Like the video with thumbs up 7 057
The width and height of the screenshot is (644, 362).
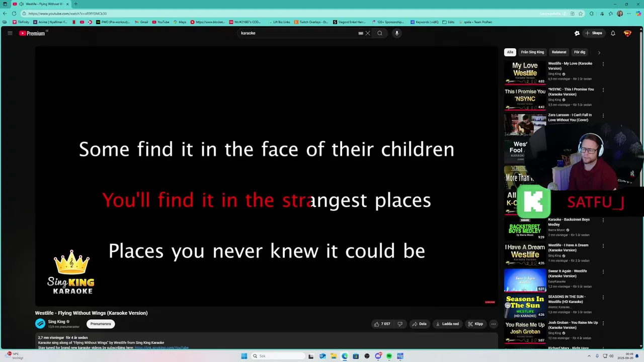[382, 324]
